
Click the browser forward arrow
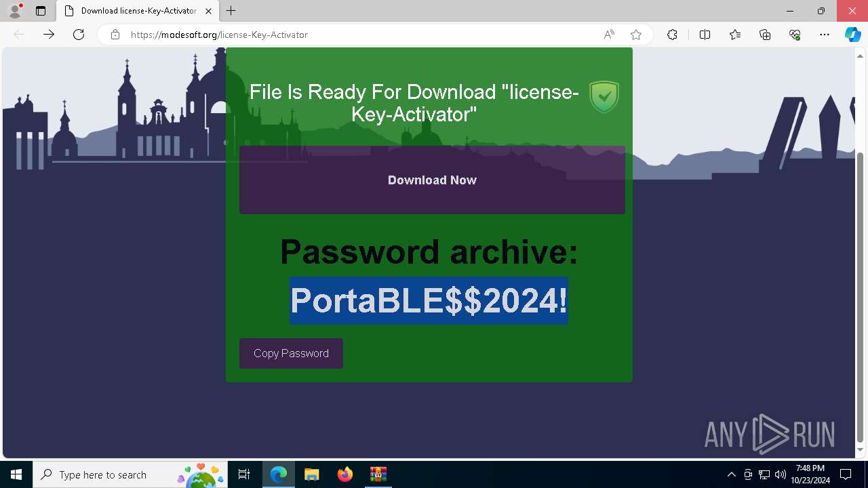coord(49,35)
